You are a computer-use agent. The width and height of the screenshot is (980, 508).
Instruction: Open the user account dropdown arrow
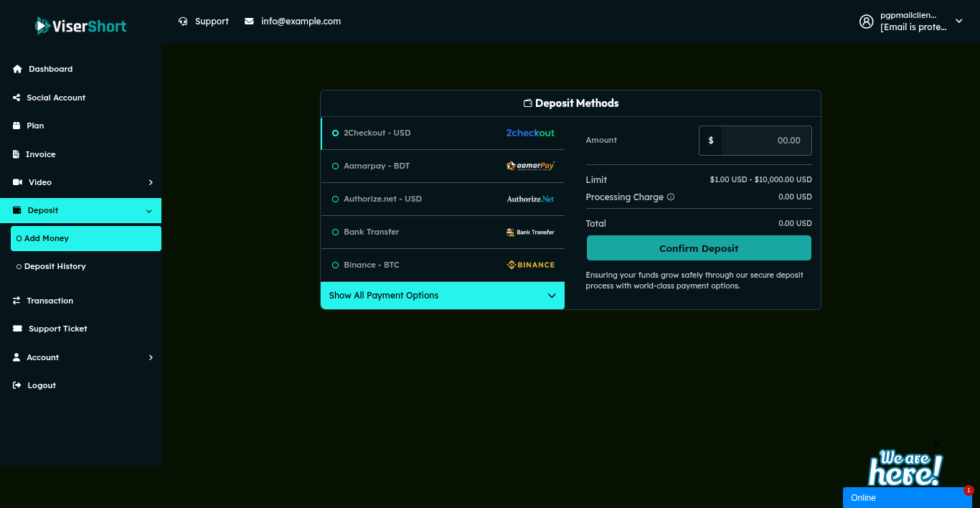[x=959, y=22]
